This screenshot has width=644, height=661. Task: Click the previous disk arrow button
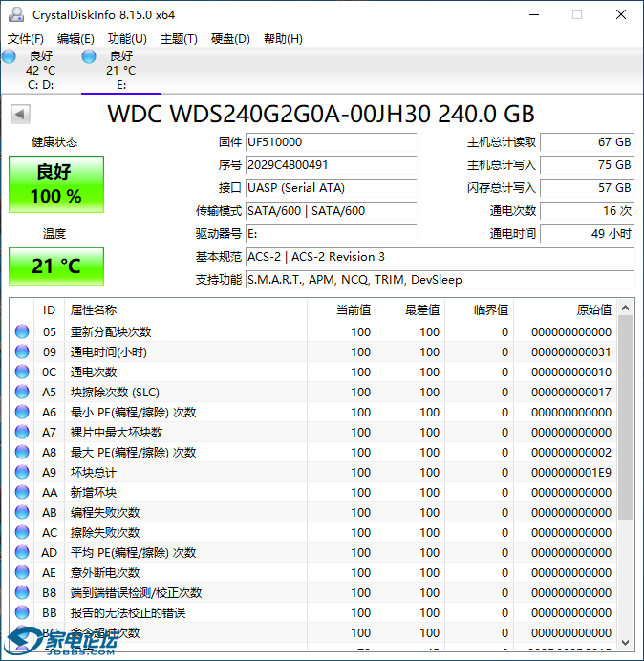pyautogui.click(x=20, y=114)
